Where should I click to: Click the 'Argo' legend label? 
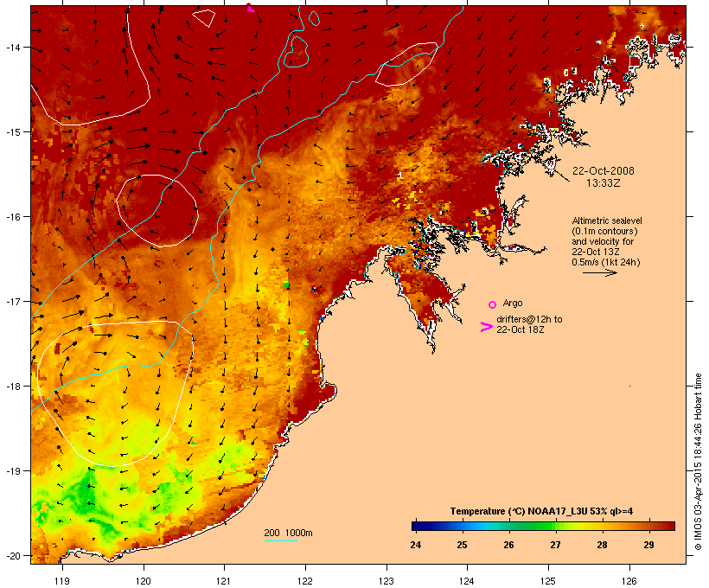[x=513, y=303]
